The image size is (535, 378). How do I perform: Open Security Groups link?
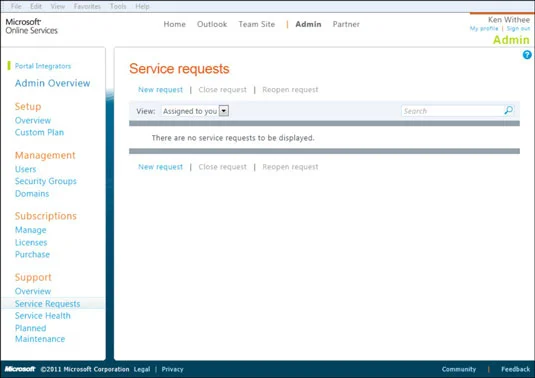(45, 181)
